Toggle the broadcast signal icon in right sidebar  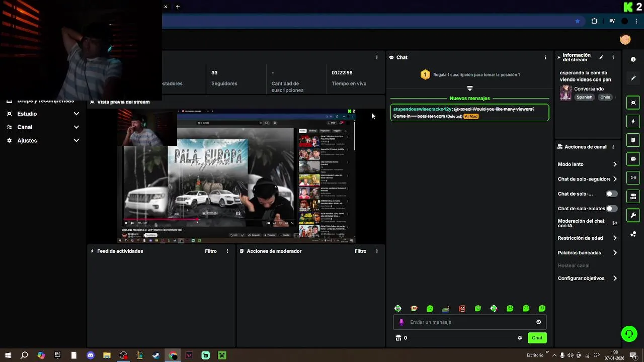click(x=633, y=177)
